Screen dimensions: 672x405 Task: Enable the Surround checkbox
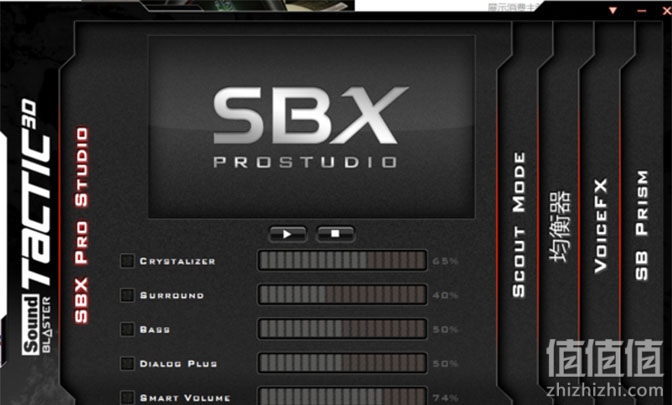(x=127, y=295)
